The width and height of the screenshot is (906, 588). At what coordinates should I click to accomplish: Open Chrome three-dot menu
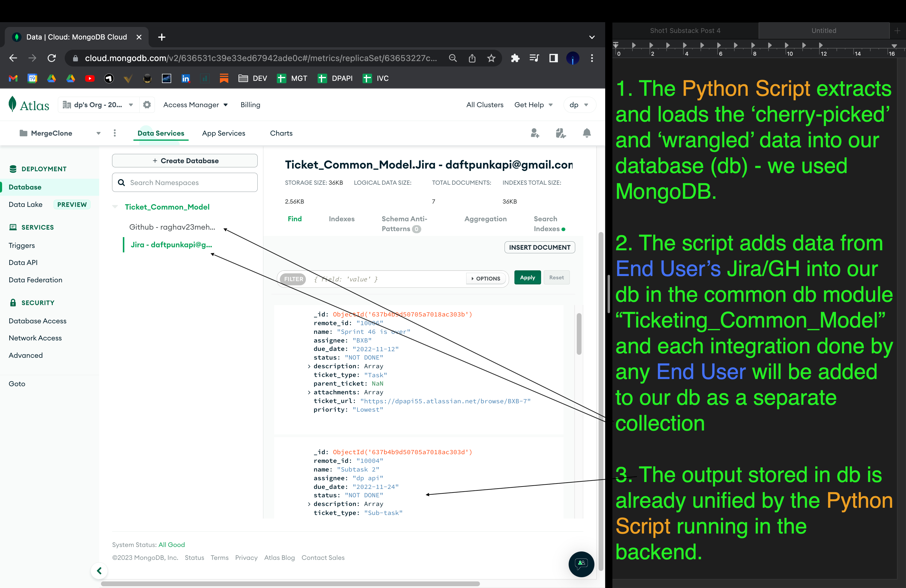click(592, 58)
